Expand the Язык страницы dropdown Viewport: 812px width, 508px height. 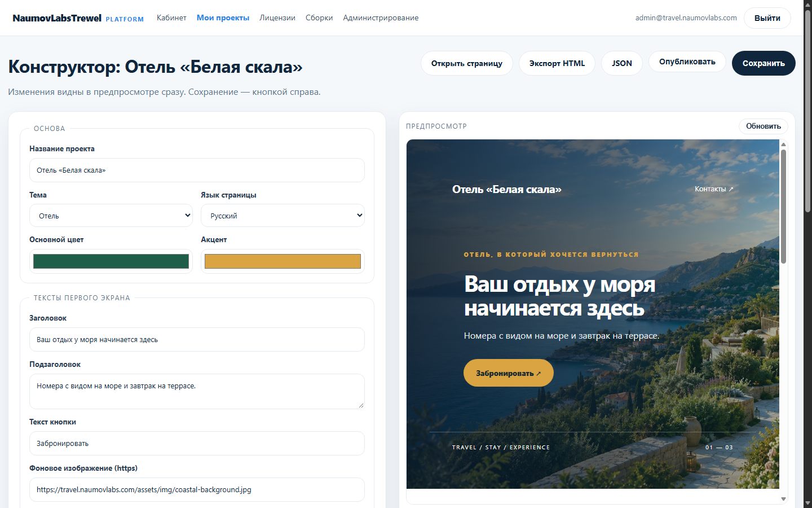pyautogui.click(x=283, y=216)
